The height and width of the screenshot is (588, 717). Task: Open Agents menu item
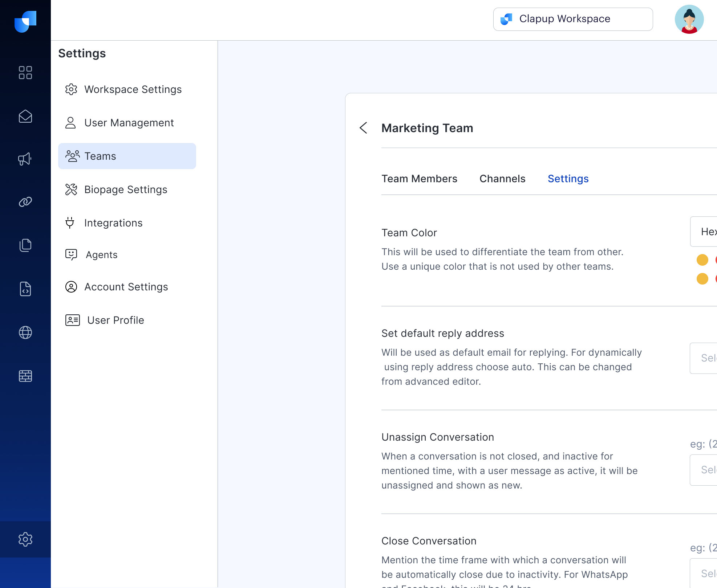[127, 255]
